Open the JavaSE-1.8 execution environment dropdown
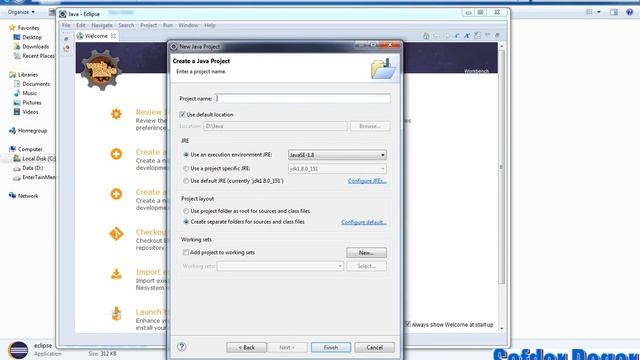This screenshot has width=640, height=360. click(x=337, y=155)
